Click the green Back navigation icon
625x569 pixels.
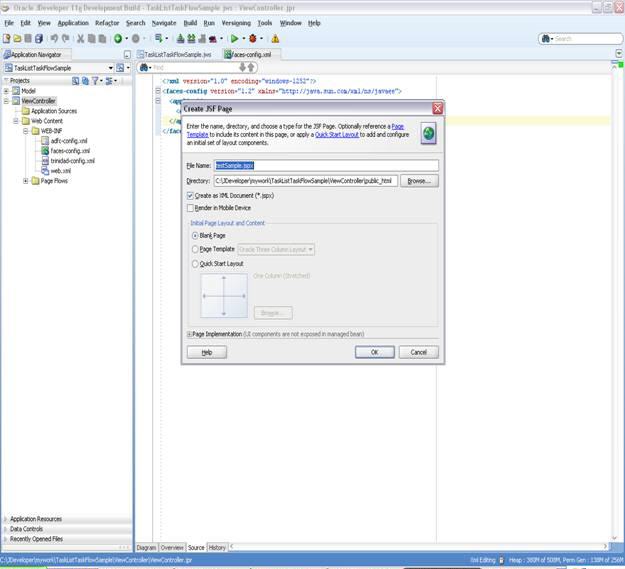pos(118,39)
